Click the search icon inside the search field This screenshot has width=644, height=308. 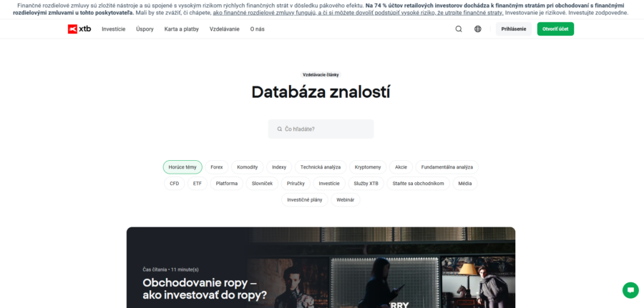(280, 129)
